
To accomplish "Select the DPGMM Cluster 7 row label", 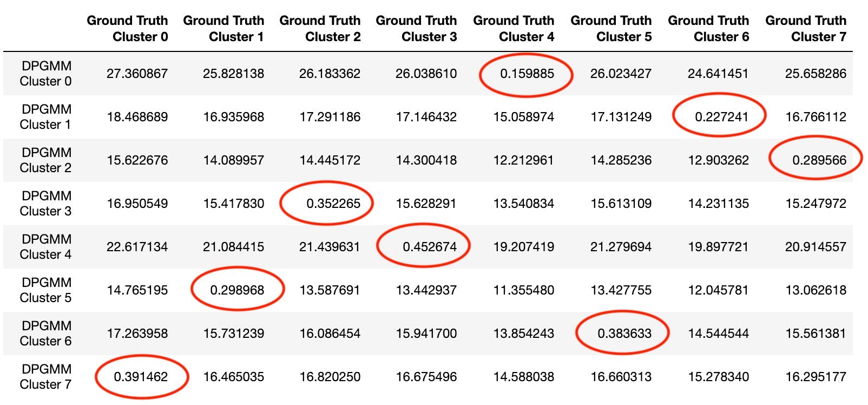I will click(45, 377).
